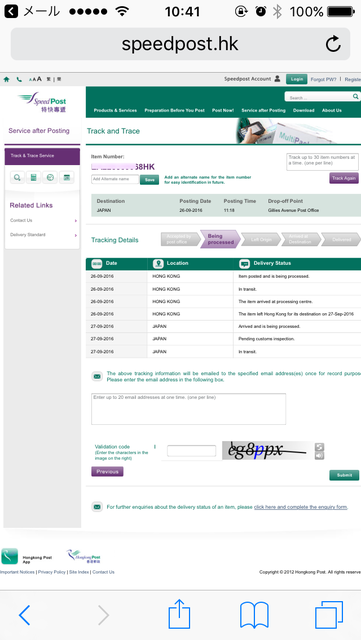
Task: Expand the Contact Us related link arrow
Action: click(76, 221)
